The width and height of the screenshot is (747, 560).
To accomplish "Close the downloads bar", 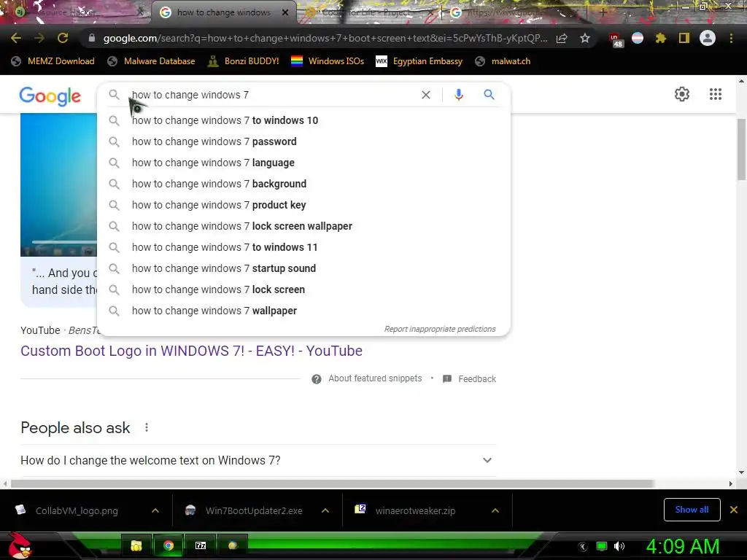I will coord(734,510).
